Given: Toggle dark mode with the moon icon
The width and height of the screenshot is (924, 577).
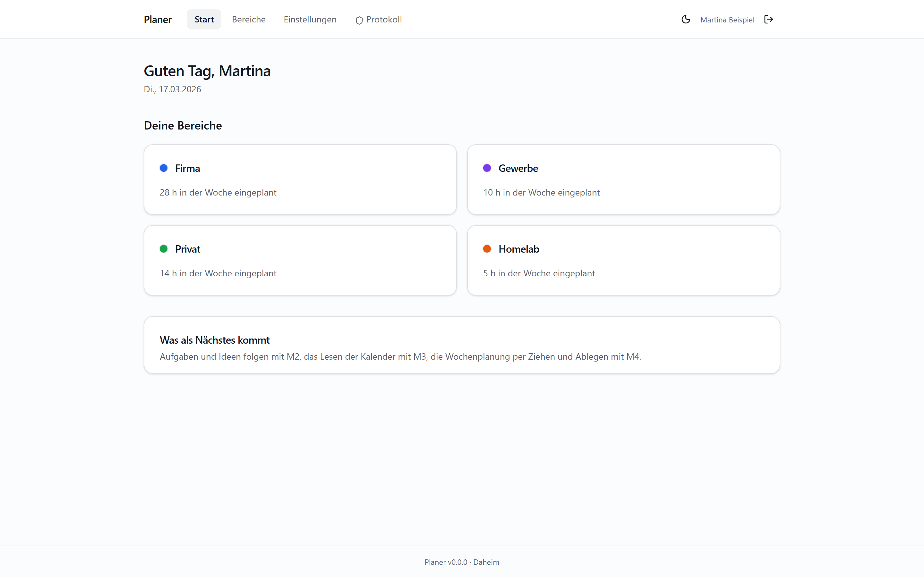Looking at the screenshot, I should coord(686,20).
